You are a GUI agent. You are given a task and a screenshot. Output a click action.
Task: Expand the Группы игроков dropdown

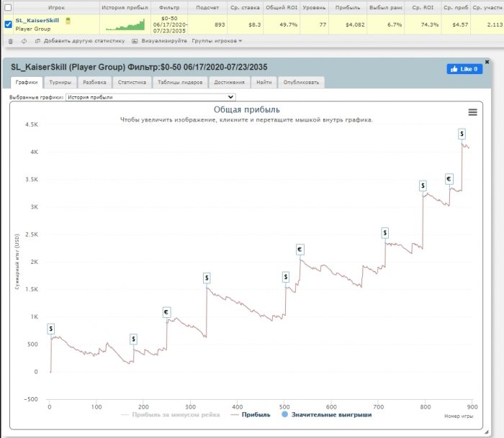pyautogui.click(x=217, y=41)
